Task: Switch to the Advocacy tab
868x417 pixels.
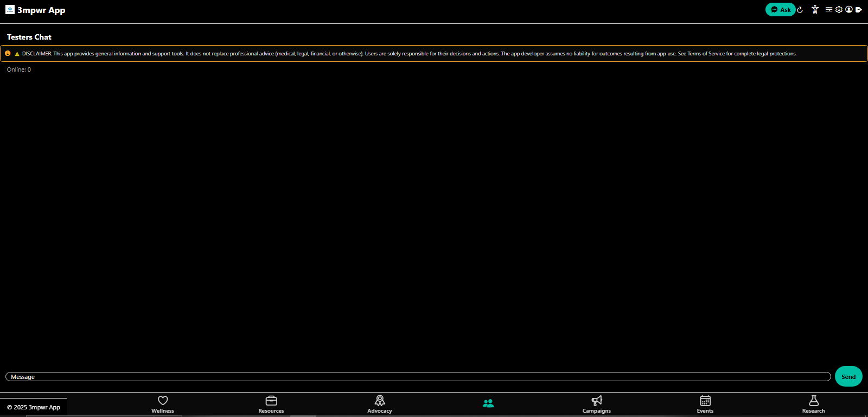Action: point(380,405)
